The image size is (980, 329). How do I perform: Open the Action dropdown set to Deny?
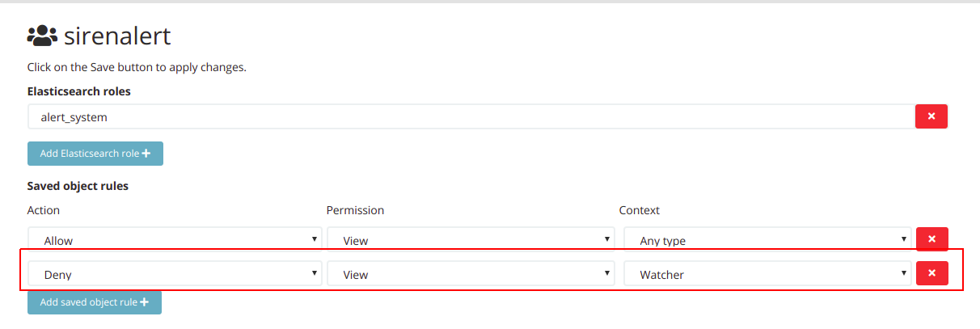[175, 275]
